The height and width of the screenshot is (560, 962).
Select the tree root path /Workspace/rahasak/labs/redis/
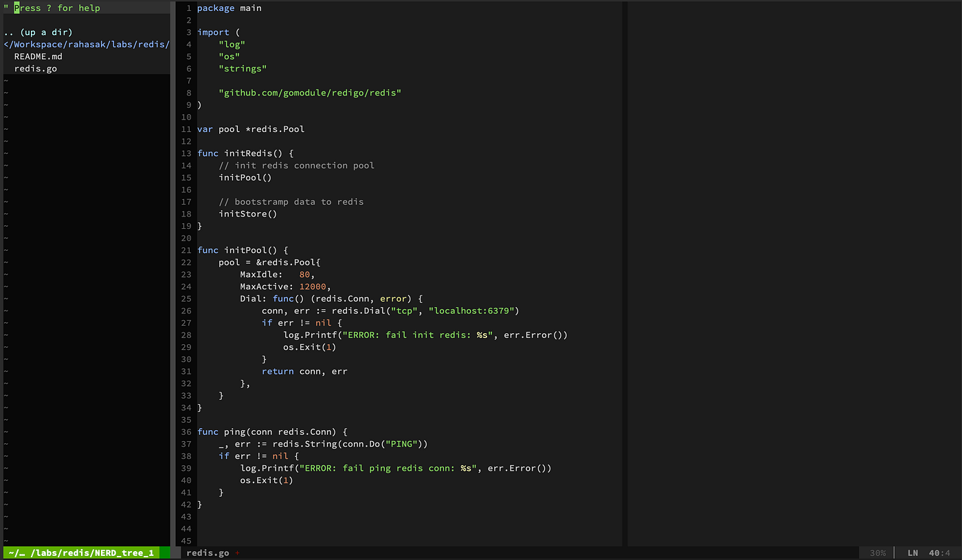pos(86,44)
